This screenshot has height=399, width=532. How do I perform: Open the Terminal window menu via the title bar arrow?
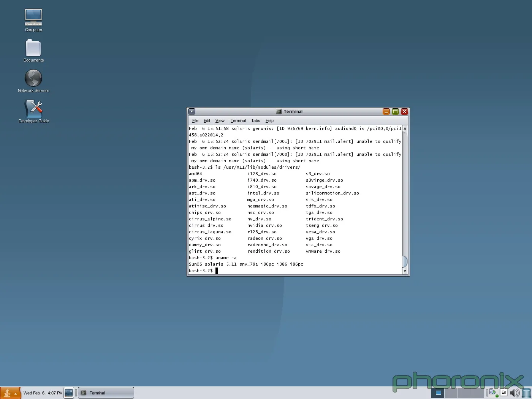(x=192, y=111)
